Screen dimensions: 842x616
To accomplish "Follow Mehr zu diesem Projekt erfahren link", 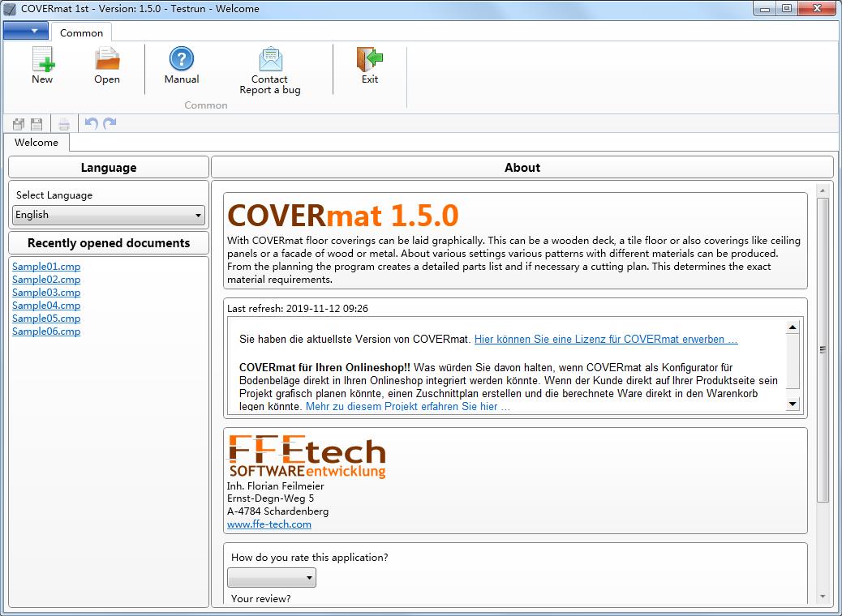I will point(407,406).
